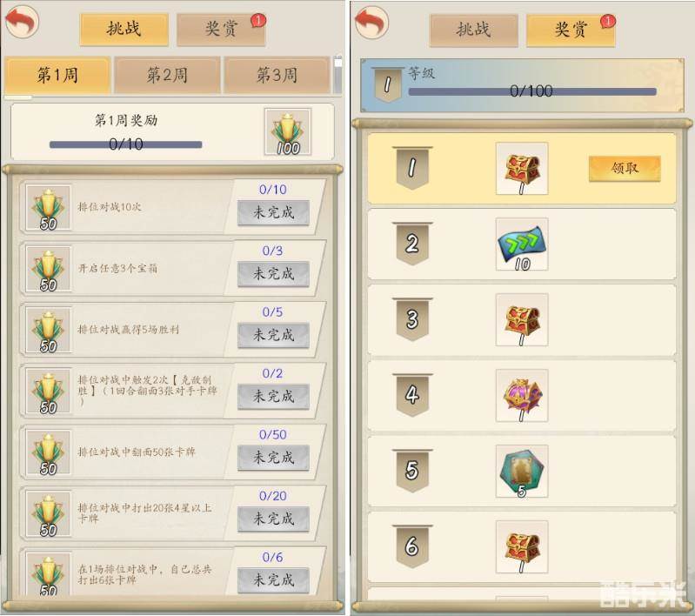Click the level 0/100 progress bar

point(531,91)
